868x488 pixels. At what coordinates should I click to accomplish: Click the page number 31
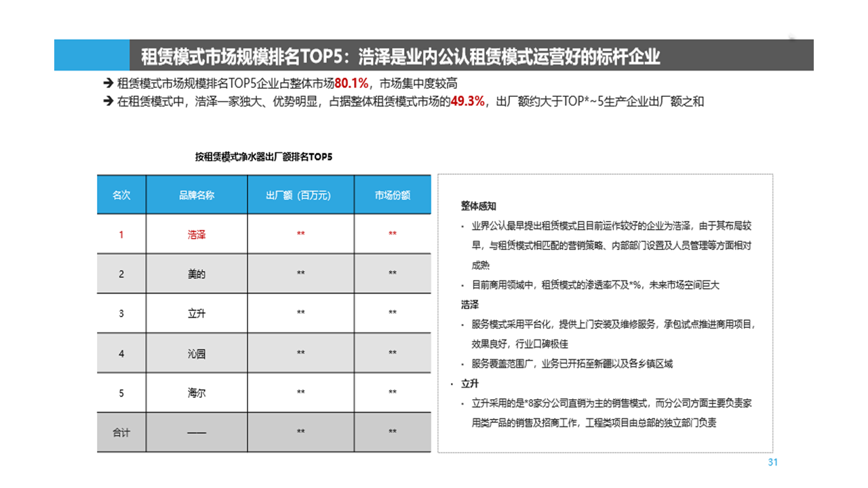pyautogui.click(x=772, y=462)
